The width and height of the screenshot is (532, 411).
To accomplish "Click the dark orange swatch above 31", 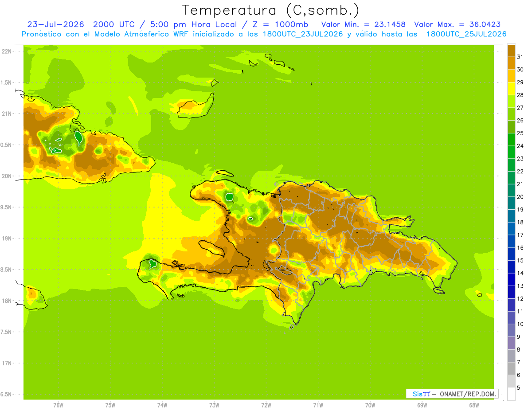I will pyautogui.click(x=511, y=51).
